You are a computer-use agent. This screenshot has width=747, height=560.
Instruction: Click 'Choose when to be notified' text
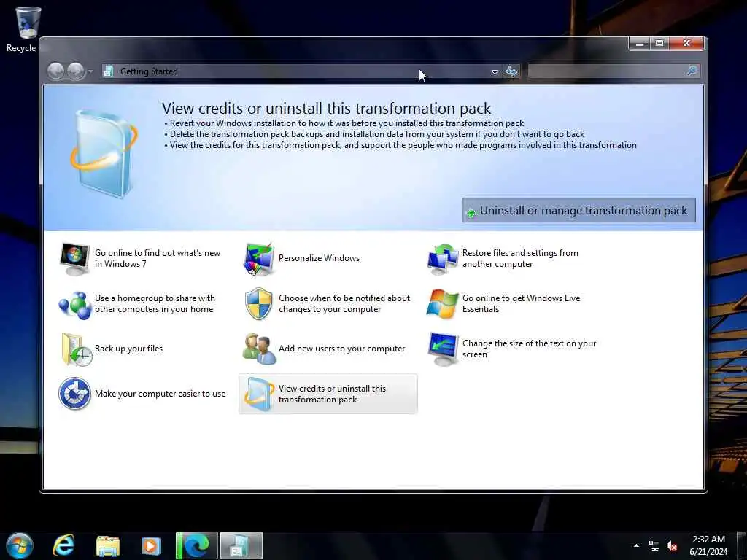pyautogui.click(x=344, y=303)
